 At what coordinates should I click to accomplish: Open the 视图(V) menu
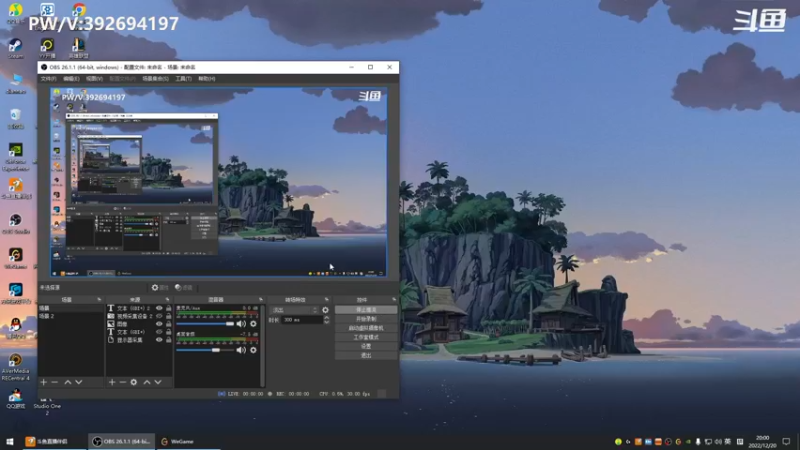[94, 79]
